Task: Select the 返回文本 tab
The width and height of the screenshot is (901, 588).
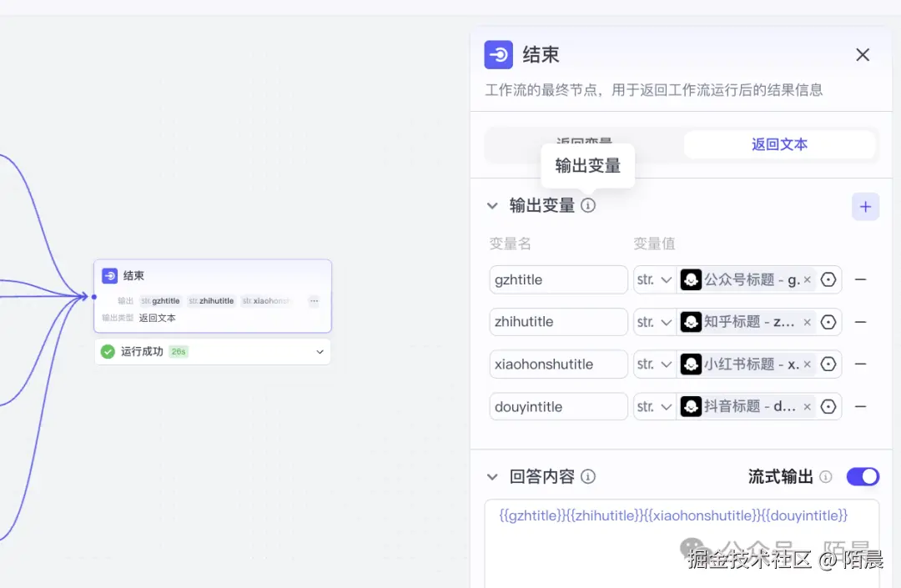Action: (779, 143)
